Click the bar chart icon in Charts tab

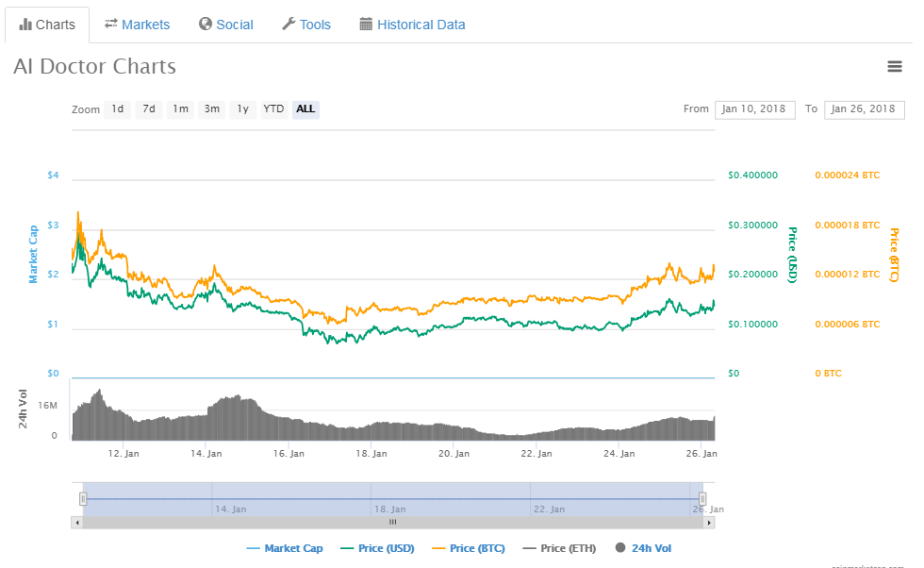[x=25, y=25]
